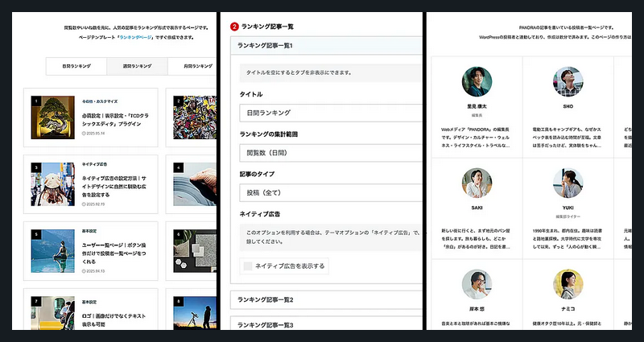Expand the ランキング記事一覧3 section
This screenshot has width=644, height=342.
[327, 323]
